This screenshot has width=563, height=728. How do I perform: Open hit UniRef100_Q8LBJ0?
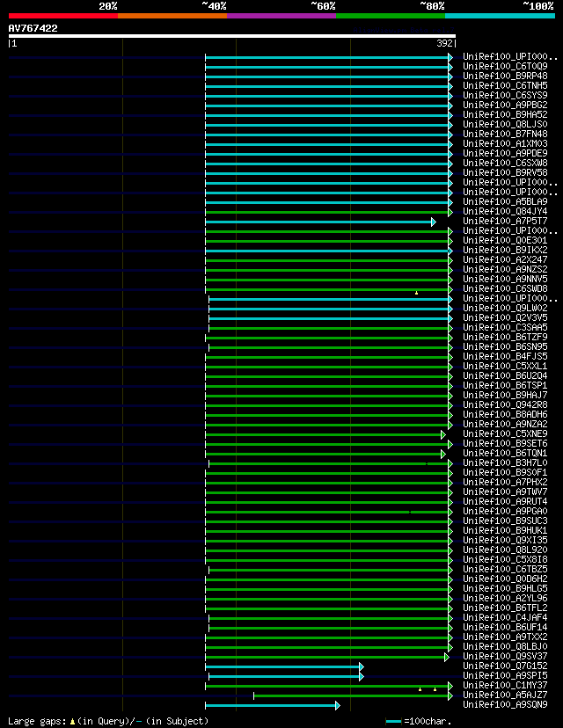click(x=505, y=647)
